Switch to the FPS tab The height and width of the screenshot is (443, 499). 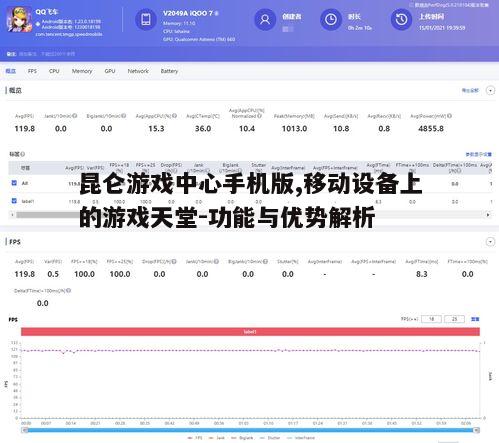(x=32, y=71)
